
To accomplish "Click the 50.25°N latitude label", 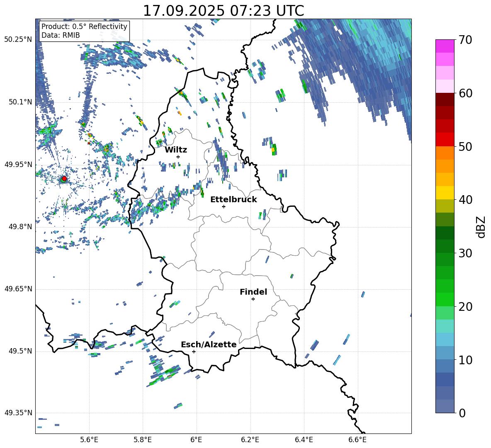I will [x=18, y=40].
